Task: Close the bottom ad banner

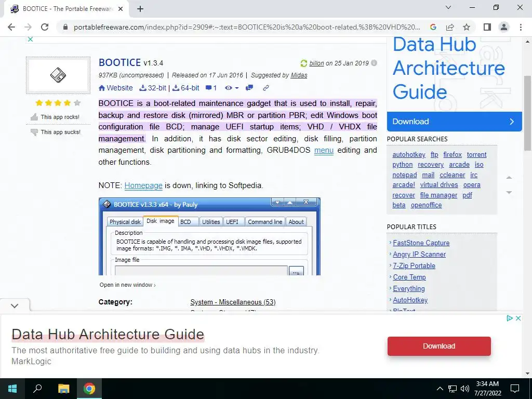Action: pos(518,318)
